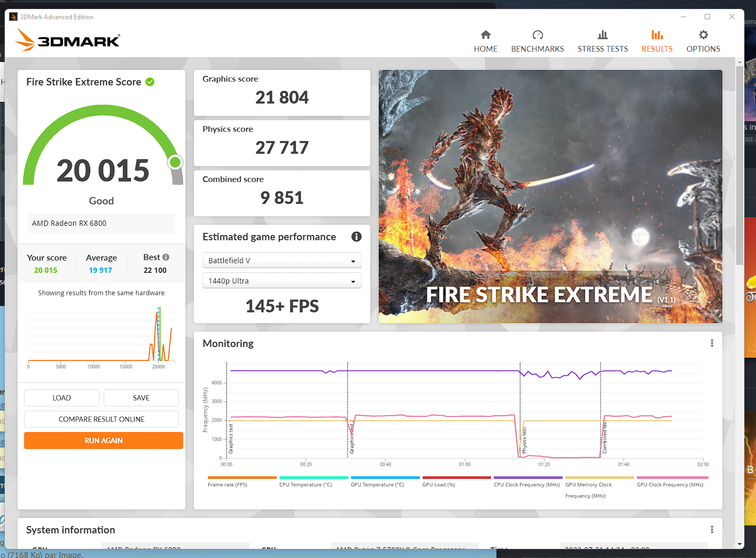Click the green valid score checkmark icon
This screenshot has height=558, width=756.
pos(150,82)
